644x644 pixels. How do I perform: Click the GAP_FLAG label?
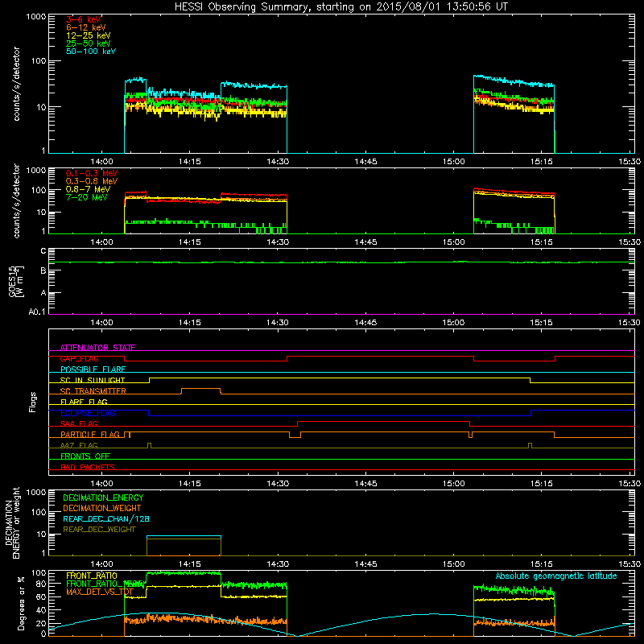tap(79, 358)
